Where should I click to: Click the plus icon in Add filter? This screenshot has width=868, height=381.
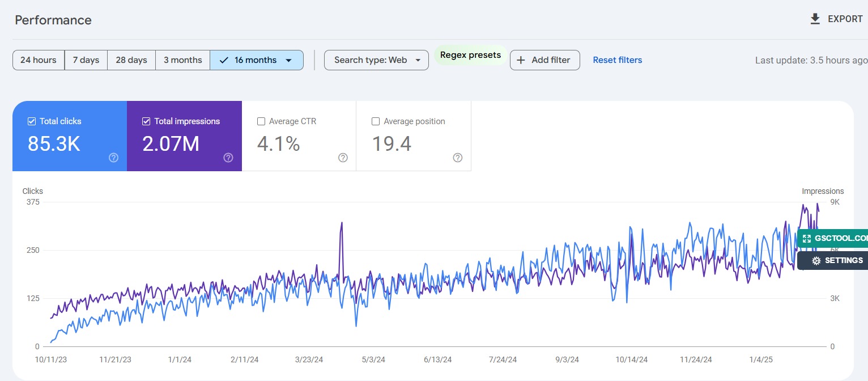521,60
